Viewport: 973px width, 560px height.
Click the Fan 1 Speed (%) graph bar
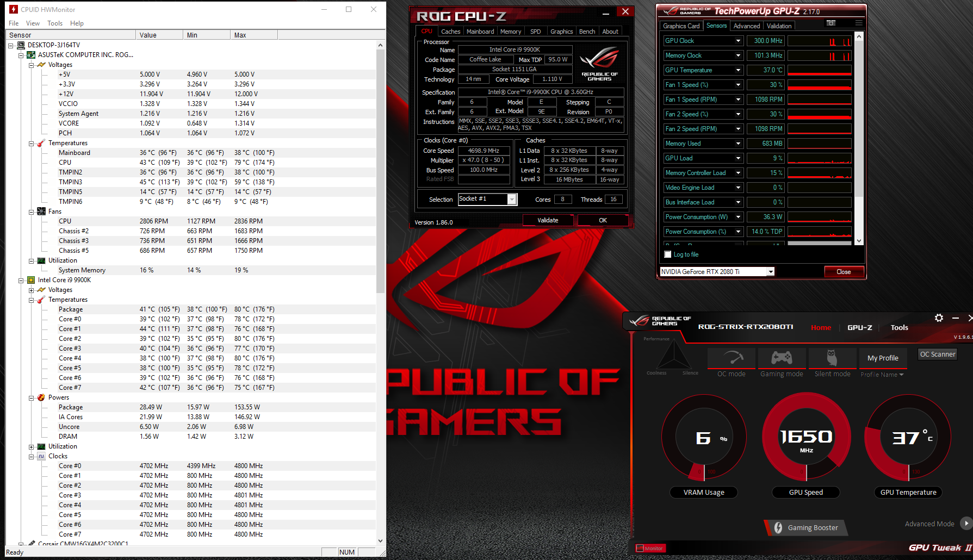pos(820,85)
